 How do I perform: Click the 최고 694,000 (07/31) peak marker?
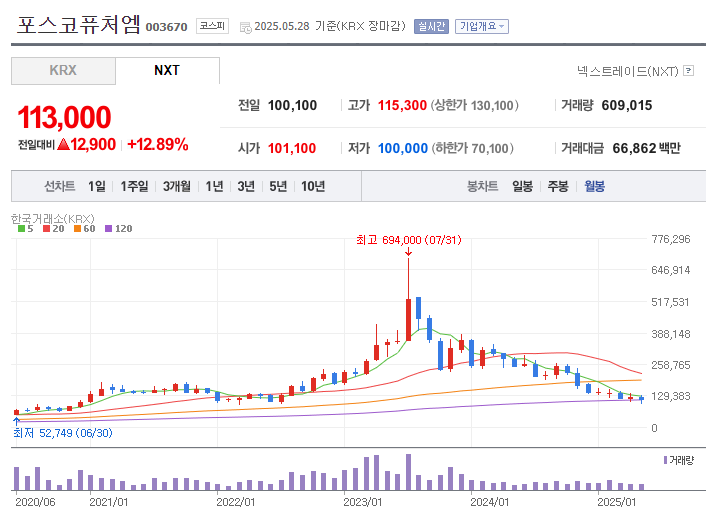coord(408,240)
